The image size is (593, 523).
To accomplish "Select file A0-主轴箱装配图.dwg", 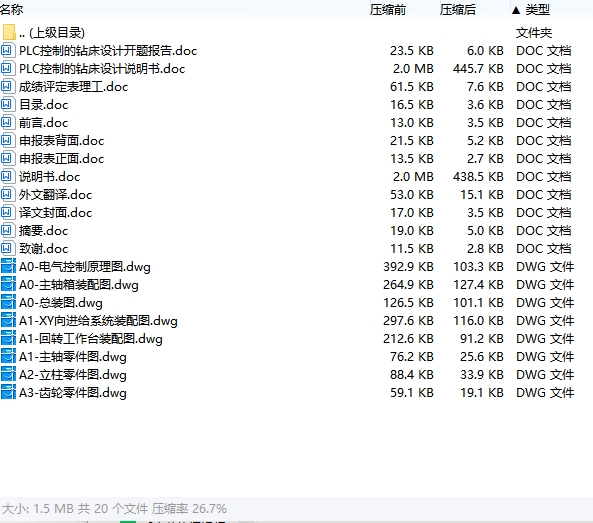I will 79,285.
